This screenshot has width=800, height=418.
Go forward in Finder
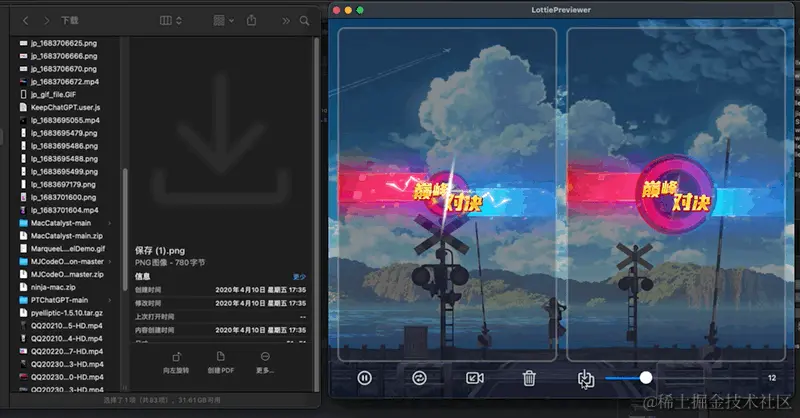click(x=46, y=20)
